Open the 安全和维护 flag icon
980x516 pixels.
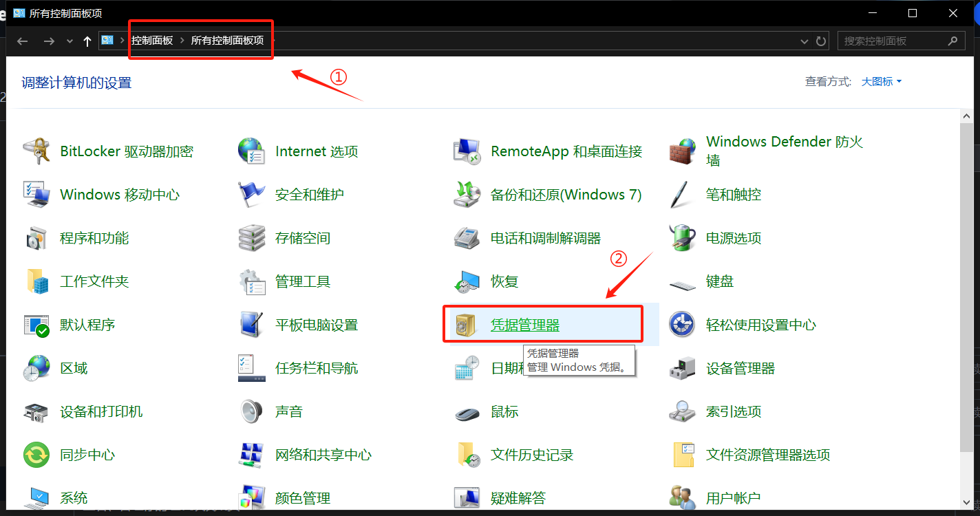(x=251, y=195)
